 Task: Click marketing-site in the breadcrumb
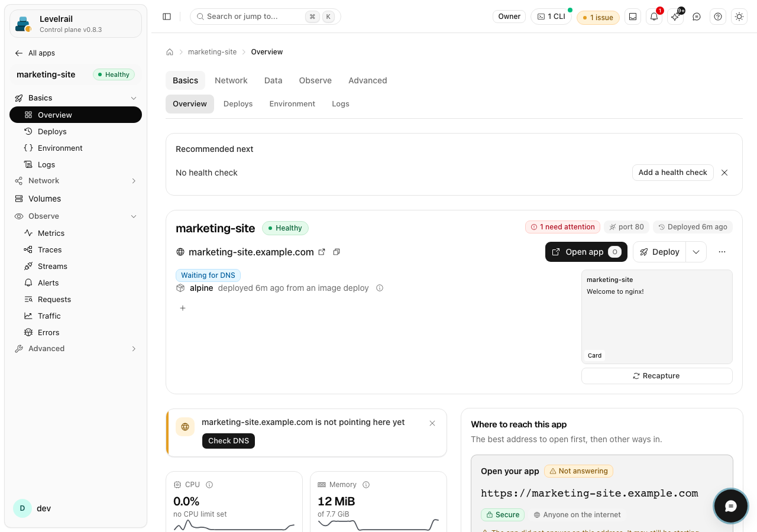pos(212,52)
